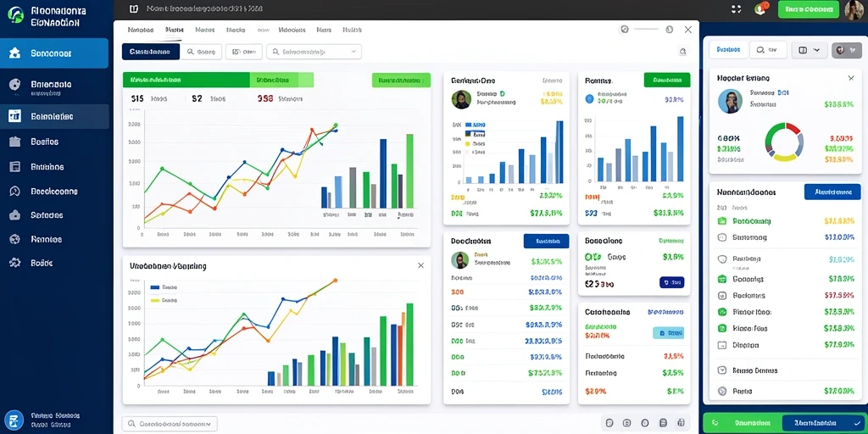Screen dimensions: 868x434
Task: Click the blue button atop the middle list card
Action: coord(546,241)
